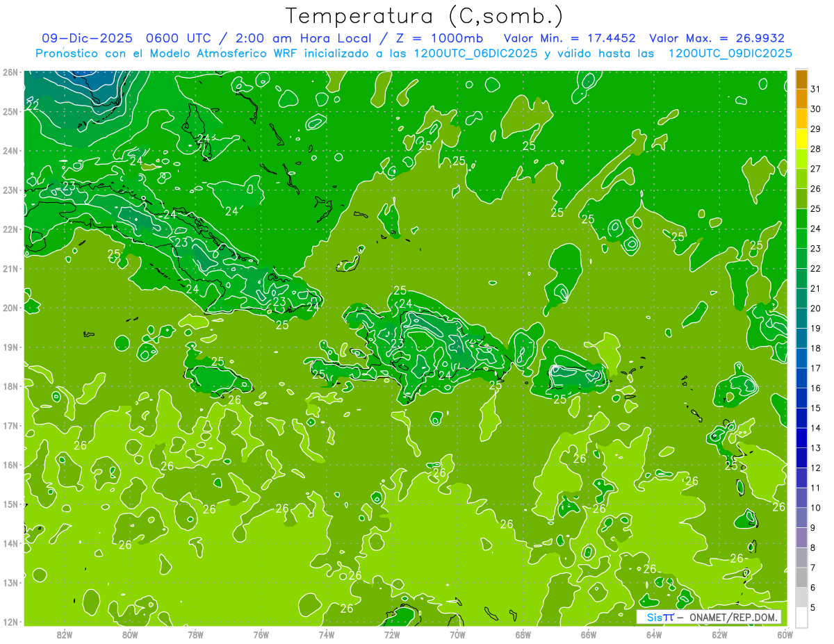Click legend value "20" on the colorbar
The width and height of the screenshot is (834, 644).
coord(816,308)
